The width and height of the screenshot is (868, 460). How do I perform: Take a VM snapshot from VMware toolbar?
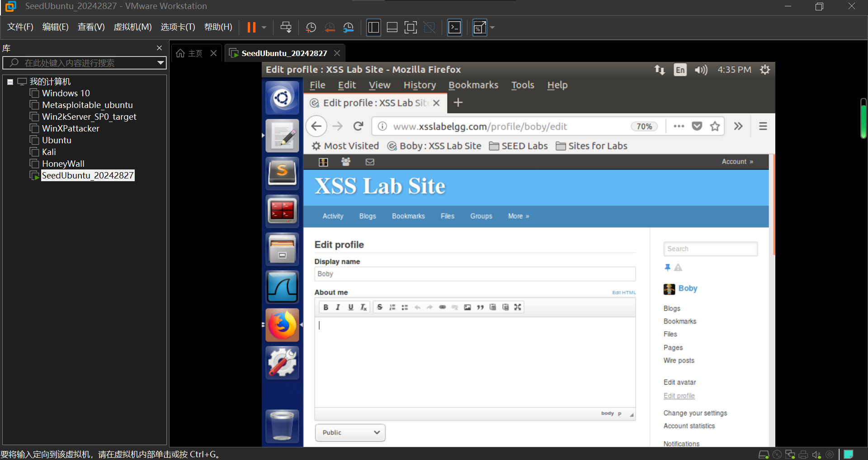tap(311, 28)
